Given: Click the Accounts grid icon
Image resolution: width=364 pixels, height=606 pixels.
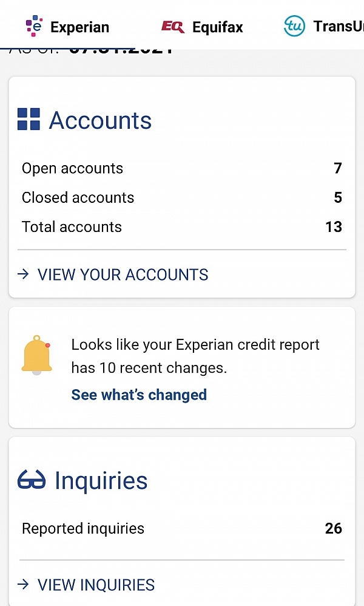Looking at the screenshot, I should [x=27, y=118].
